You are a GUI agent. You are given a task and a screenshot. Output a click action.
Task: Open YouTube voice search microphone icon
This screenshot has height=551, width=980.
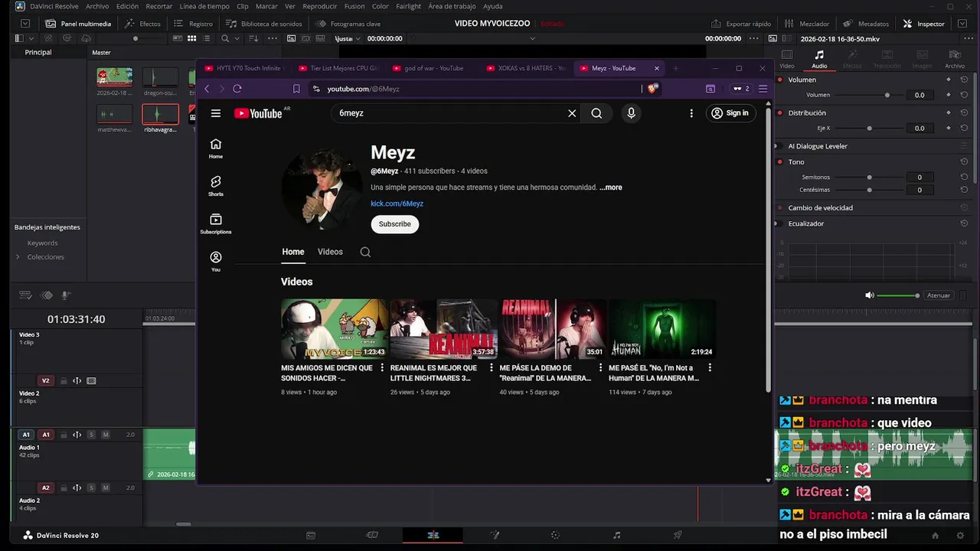point(631,113)
